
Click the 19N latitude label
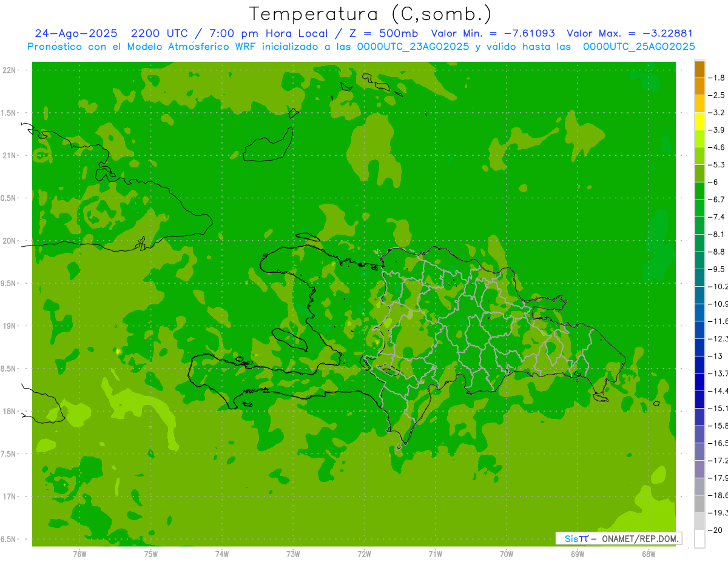tap(9, 326)
